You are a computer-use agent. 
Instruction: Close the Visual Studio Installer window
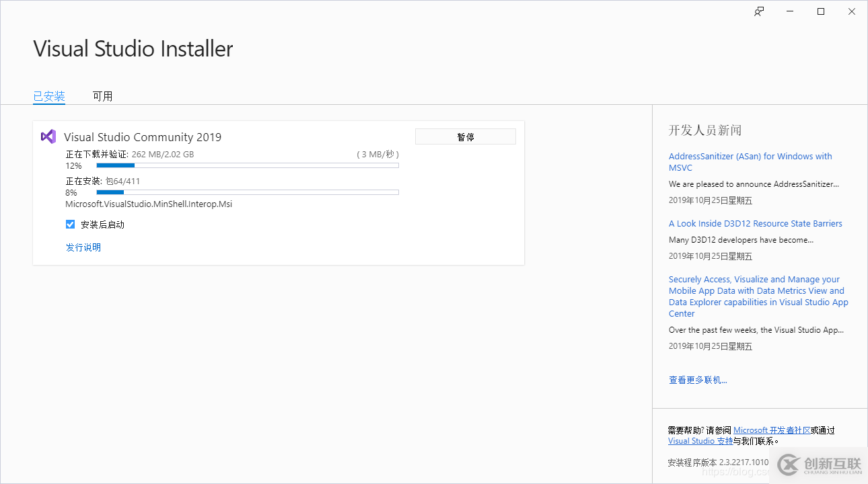point(852,11)
